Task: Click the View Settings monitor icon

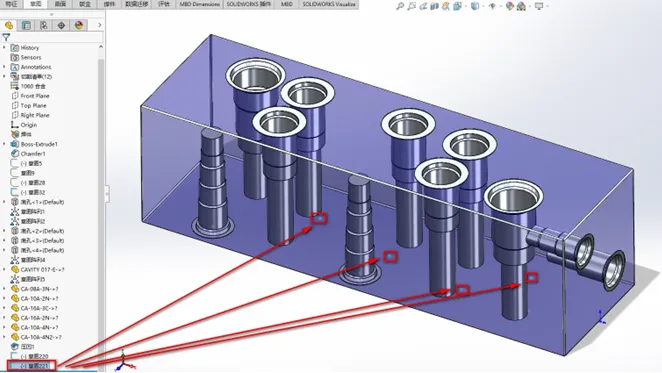Action: [539, 6]
